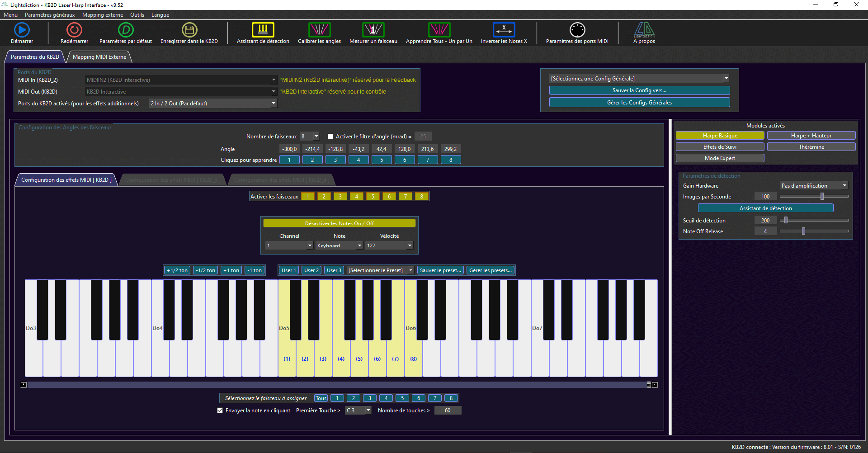This screenshot has height=453, width=868.
Task: Launch the Assistant de détection toolbar icon
Action: 263,29
